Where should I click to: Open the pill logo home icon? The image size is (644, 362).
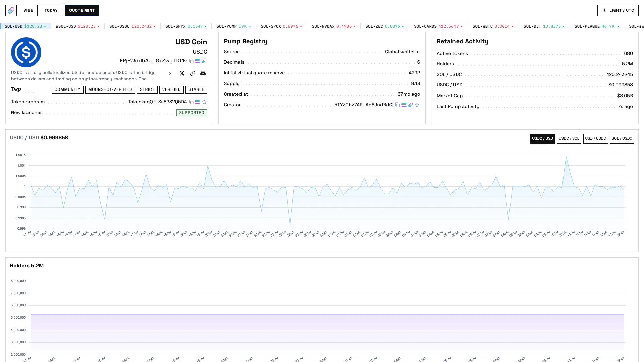click(x=11, y=10)
